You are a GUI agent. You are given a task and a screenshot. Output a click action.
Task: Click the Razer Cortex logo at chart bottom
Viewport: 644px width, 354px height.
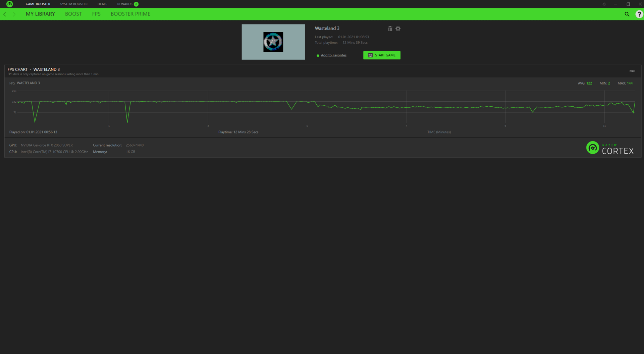(x=610, y=148)
